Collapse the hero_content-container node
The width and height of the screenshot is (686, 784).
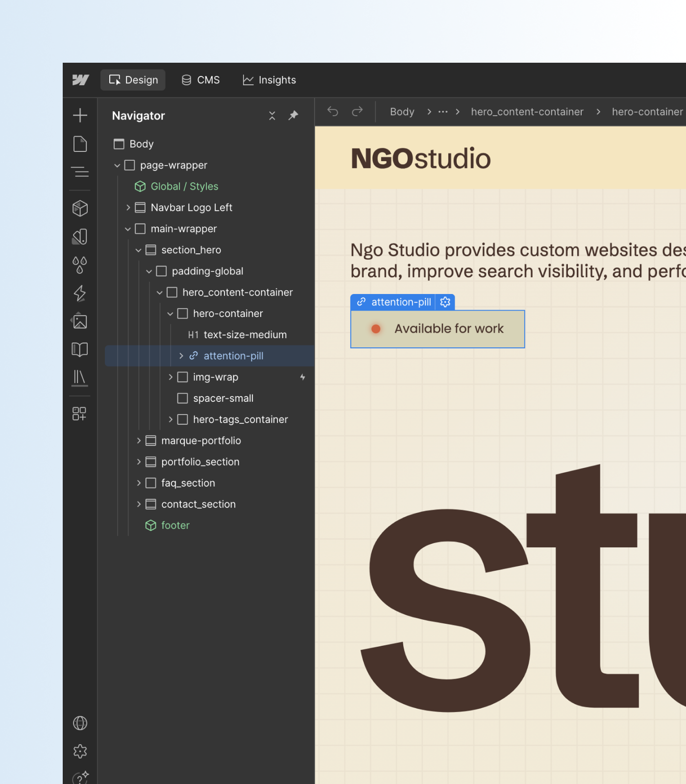click(x=160, y=293)
